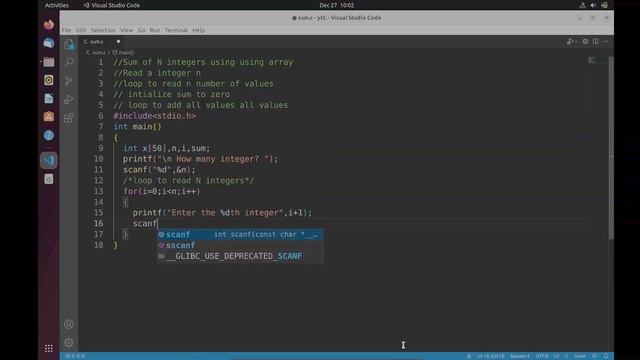This screenshot has height=360, width=640.
Task: Click the for(i=0;i<n;i++) line
Action: point(162,191)
